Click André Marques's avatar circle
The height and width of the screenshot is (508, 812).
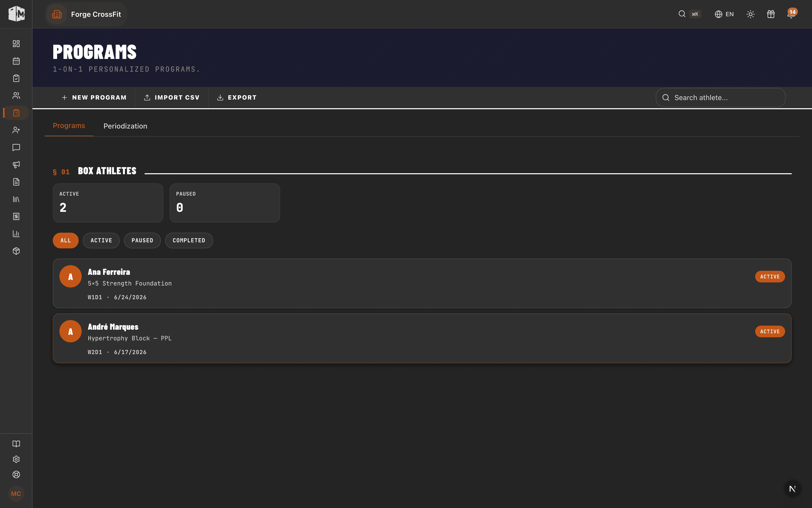coord(71,331)
